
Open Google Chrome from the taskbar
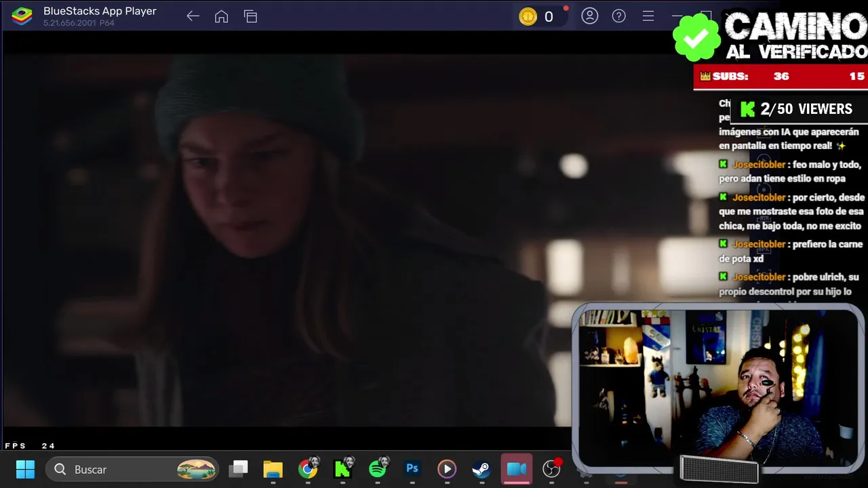309,468
